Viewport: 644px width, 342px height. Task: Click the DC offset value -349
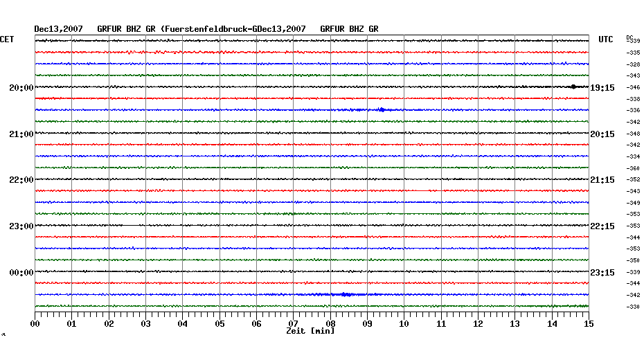tap(634, 203)
